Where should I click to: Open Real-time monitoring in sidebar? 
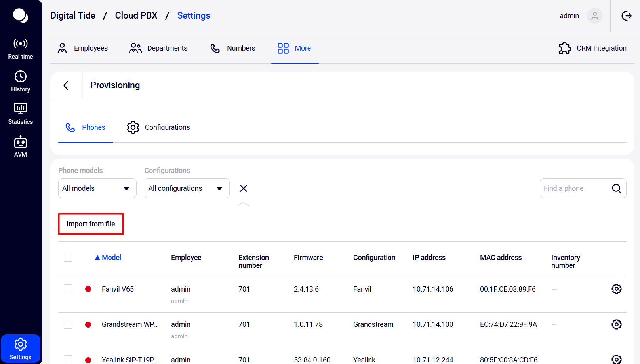pyautogui.click(x=21, y=48)
